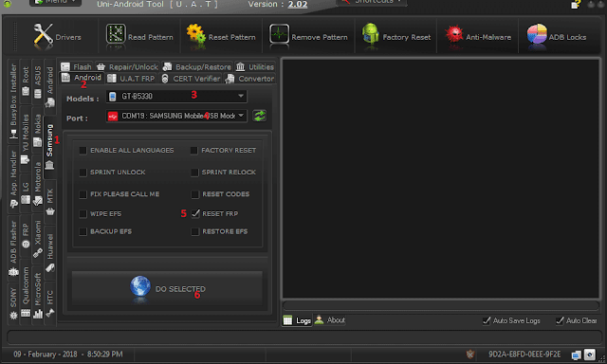Viewport: 607px width, 364px height.
Task: Click the version 2.02 link
Action: point(298,4)
